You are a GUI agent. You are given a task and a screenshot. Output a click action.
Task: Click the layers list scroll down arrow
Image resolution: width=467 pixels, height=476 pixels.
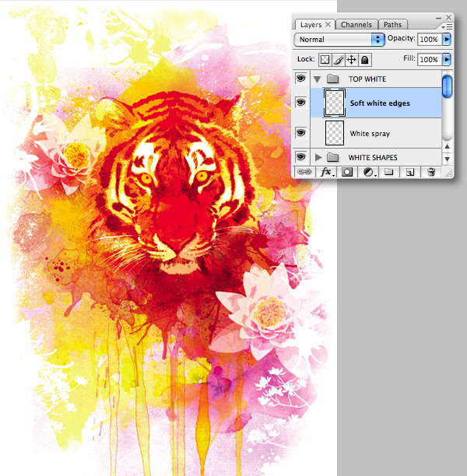pyautogui.click(x=447, y=159)
